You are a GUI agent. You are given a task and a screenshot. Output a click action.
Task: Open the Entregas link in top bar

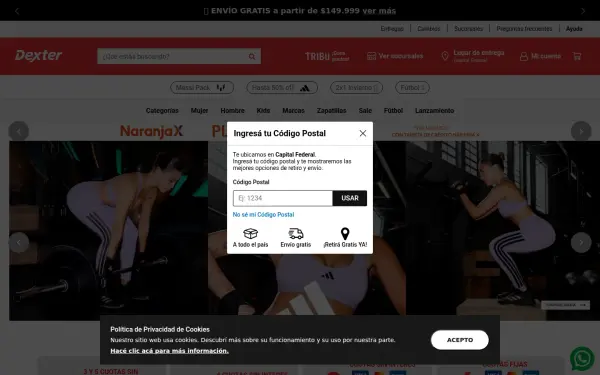(x=392, y=29)
